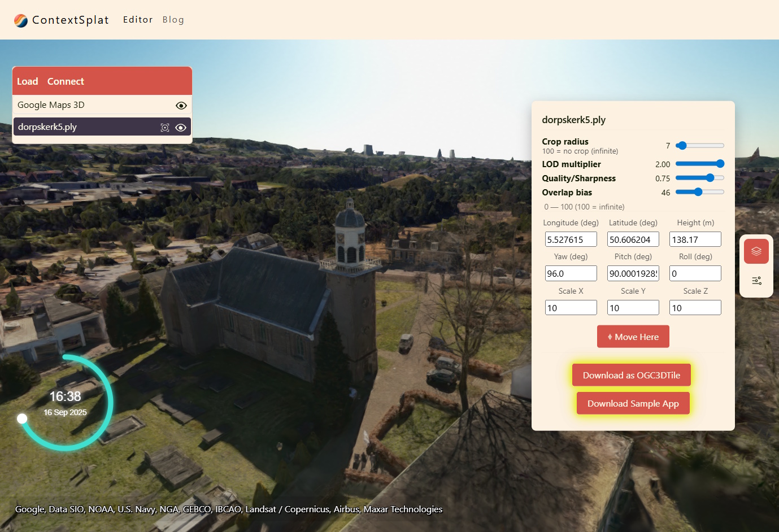Open the Blog page
This screenshot has height=532, width=779.
(173, 20)
